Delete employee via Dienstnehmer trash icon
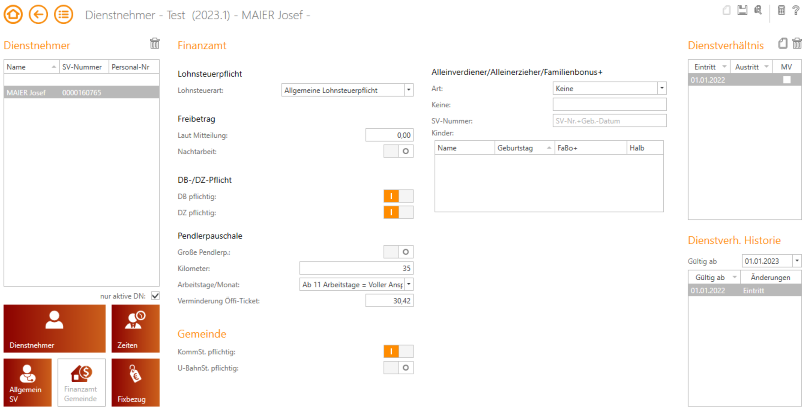Image resolution: width=808 pixels, height=412 pixels. click(x=154, y=44)
